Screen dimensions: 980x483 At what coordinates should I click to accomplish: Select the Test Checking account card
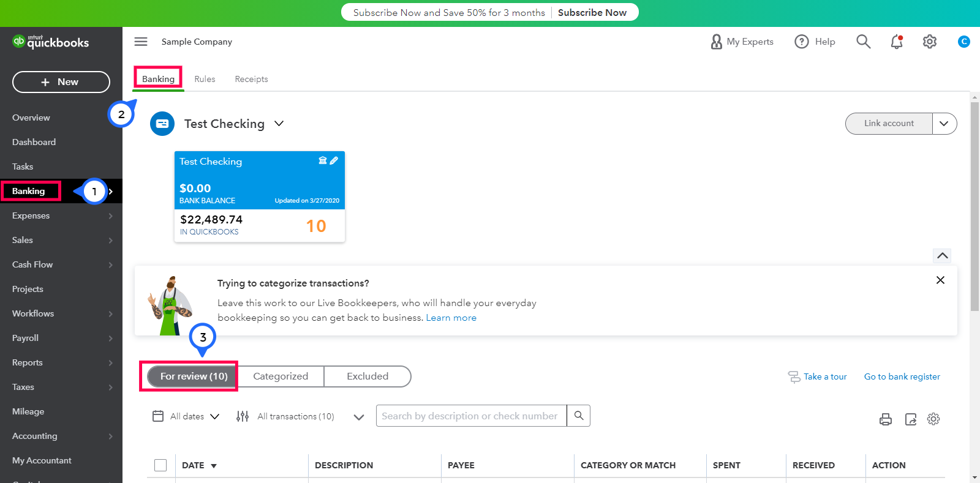tap(260, 197)
